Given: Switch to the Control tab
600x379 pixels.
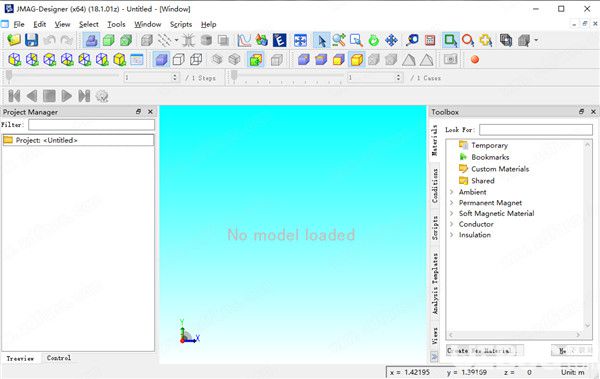Looking at the screenshot, I should pyautogui.click(x=59, y=358).
